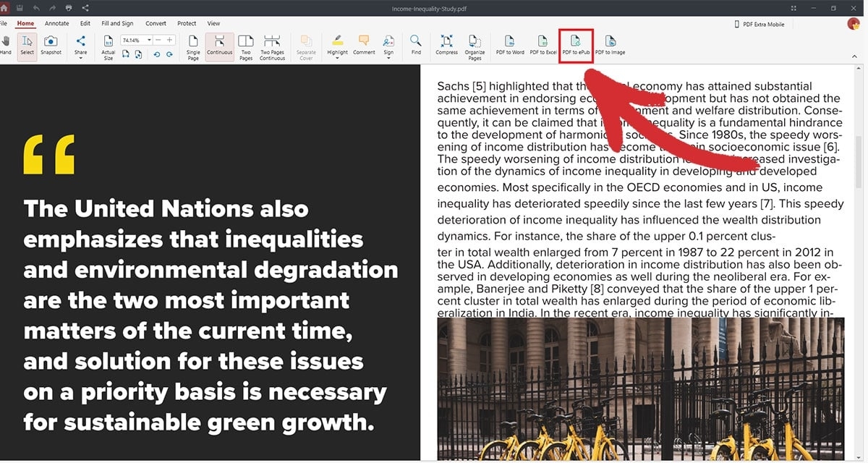This screenshot has height=463, width=868.
Task: Click the Home icon in title bar
Action: tap(4, 7)
